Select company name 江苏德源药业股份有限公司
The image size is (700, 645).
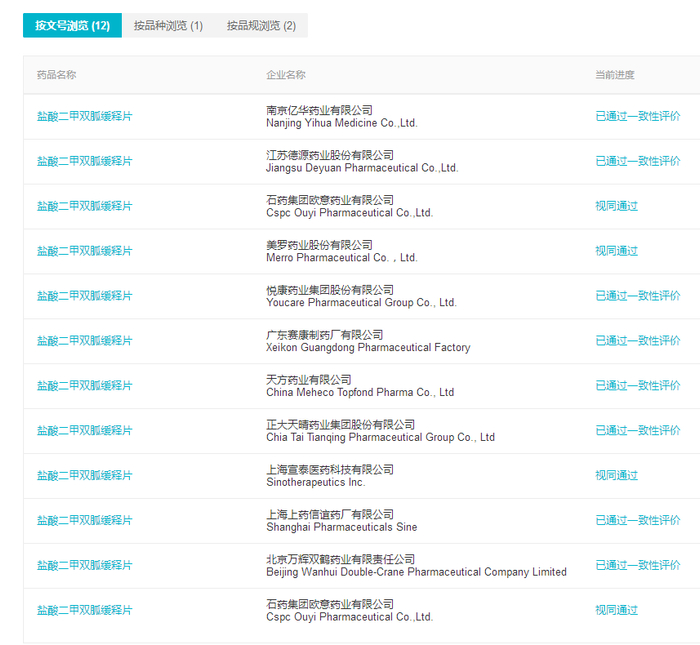click(330, 155)
